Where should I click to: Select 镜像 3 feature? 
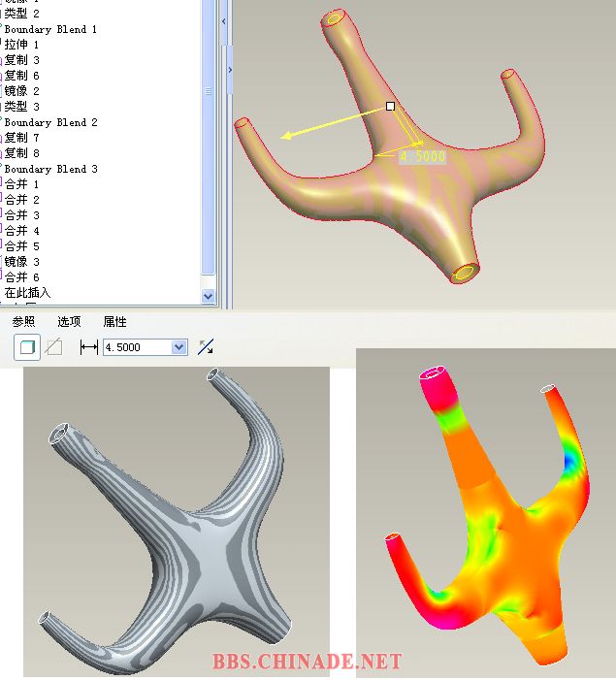coord(21,262)
